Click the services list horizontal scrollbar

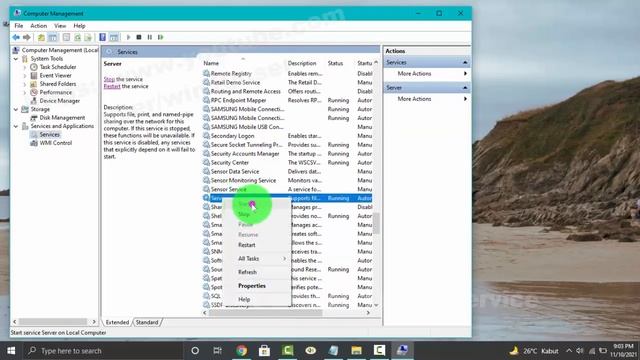coord(266,313)
